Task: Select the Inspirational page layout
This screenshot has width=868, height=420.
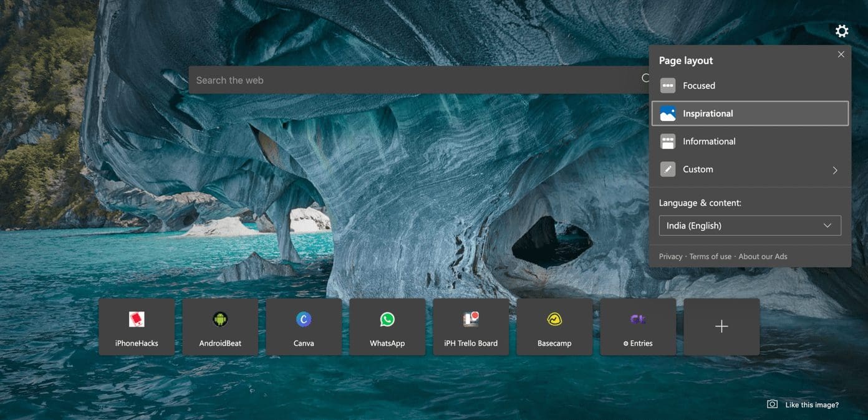Action: tap(750, 113)
